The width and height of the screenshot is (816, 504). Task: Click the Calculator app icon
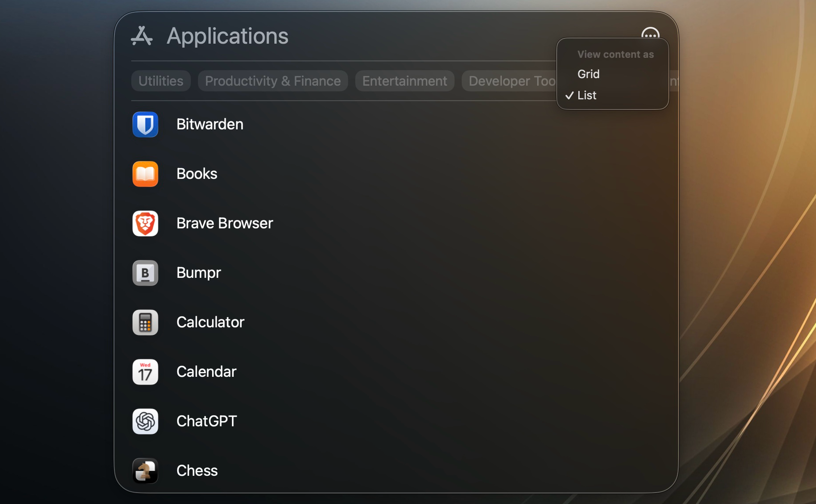pyautogui.click(x=145, y=322)
